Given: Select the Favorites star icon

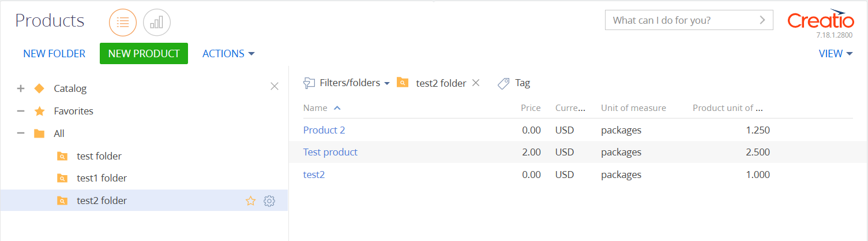Looking at the screenshot, I should tap(39, 111).
